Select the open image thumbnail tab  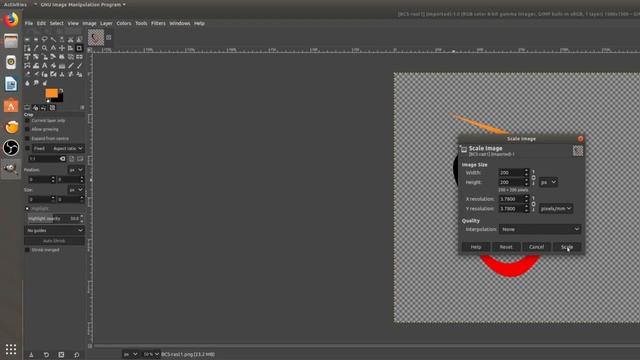96,38
